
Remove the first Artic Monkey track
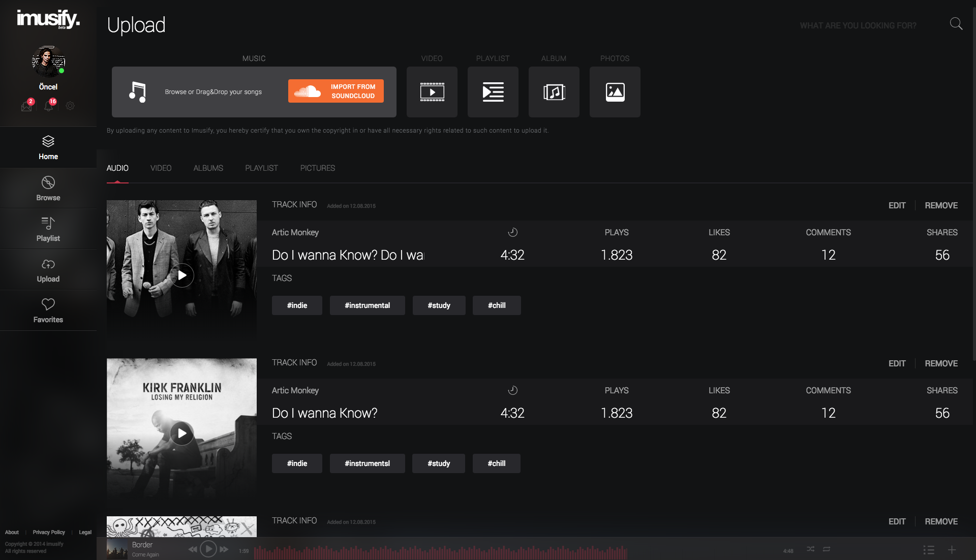pos(941,206)
